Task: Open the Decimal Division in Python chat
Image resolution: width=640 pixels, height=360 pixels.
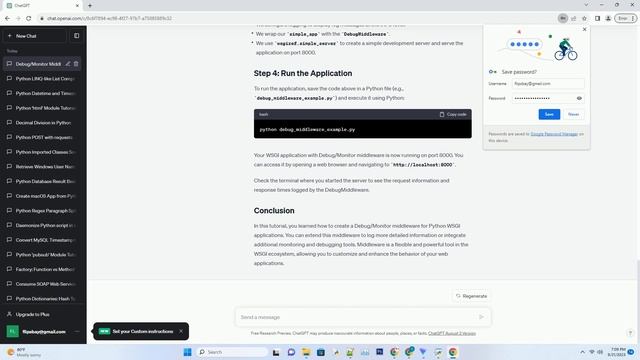Action: [42, 122]
